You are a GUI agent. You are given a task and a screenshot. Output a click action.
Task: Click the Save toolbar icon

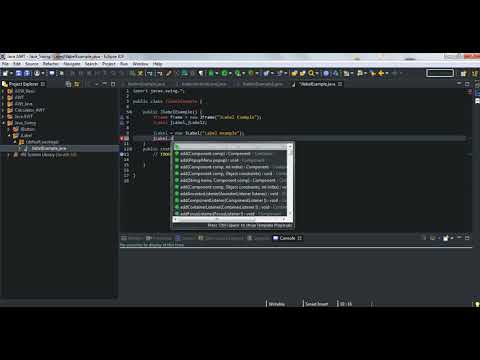point(19,73)
